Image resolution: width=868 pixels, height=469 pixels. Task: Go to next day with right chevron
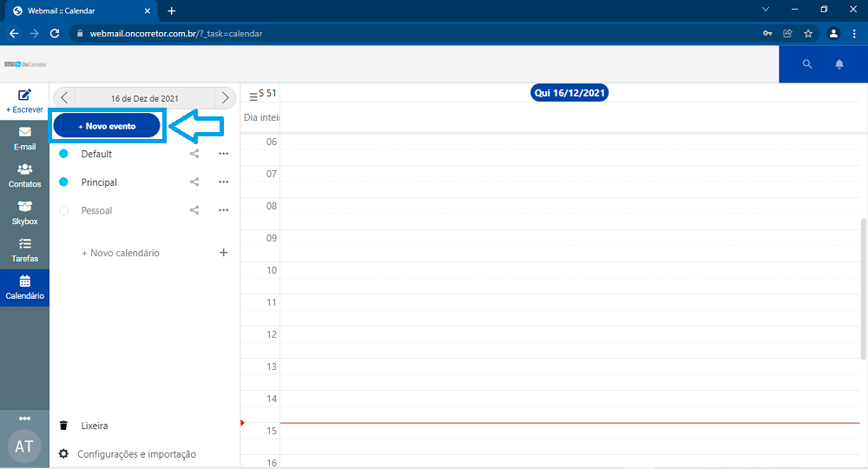226,98
